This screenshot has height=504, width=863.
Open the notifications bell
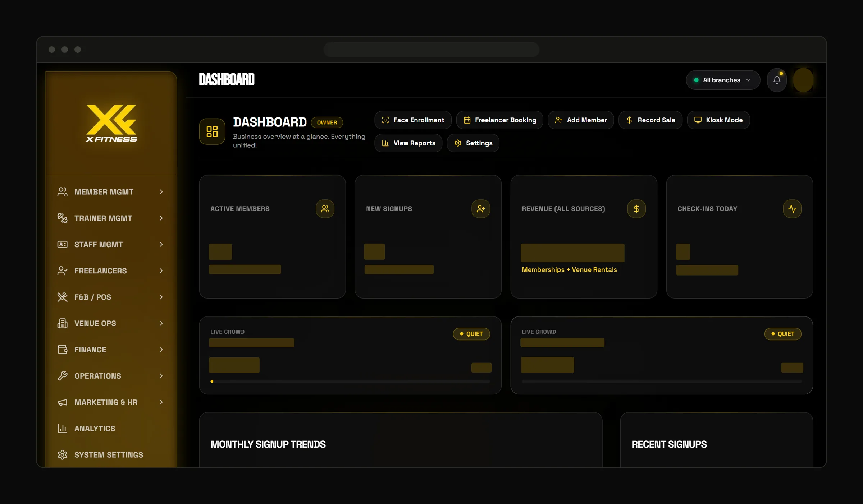[777, 80]
